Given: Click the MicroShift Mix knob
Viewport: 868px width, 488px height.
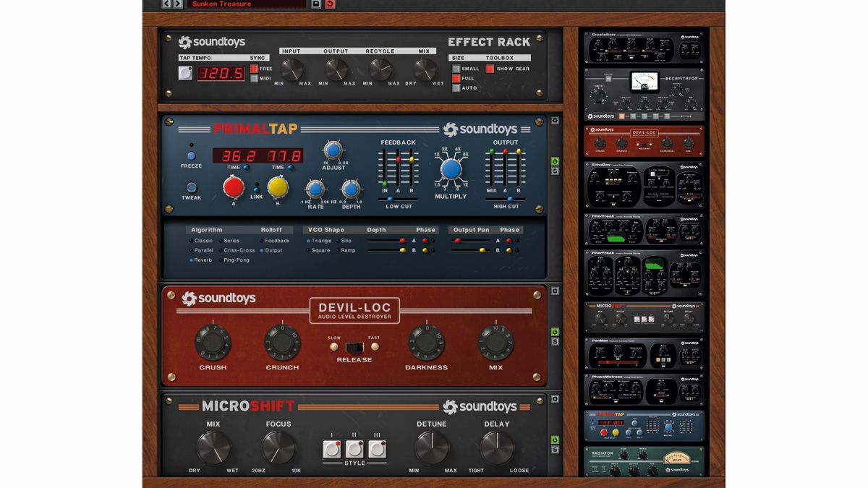Looking at the screenshot, I should coord(213,448).
